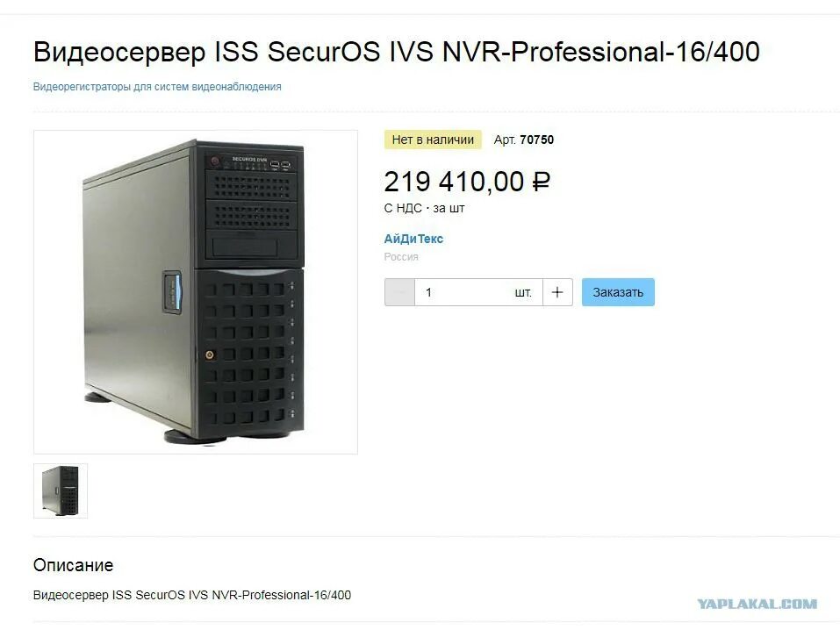This screenshot has height=630, width=840.
Task: Click the ruble currency symbol
Action: 541,182
